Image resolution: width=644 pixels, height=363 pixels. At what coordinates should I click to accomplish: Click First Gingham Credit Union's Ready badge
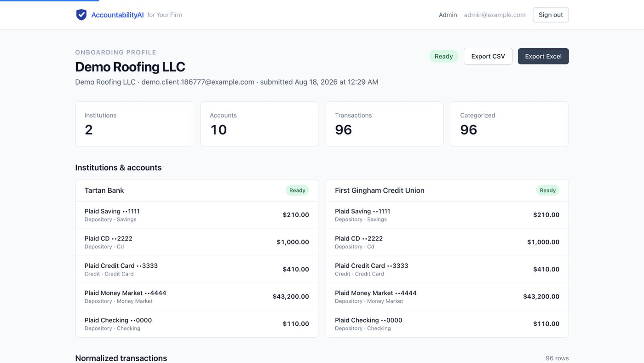[x=547, y=190]
